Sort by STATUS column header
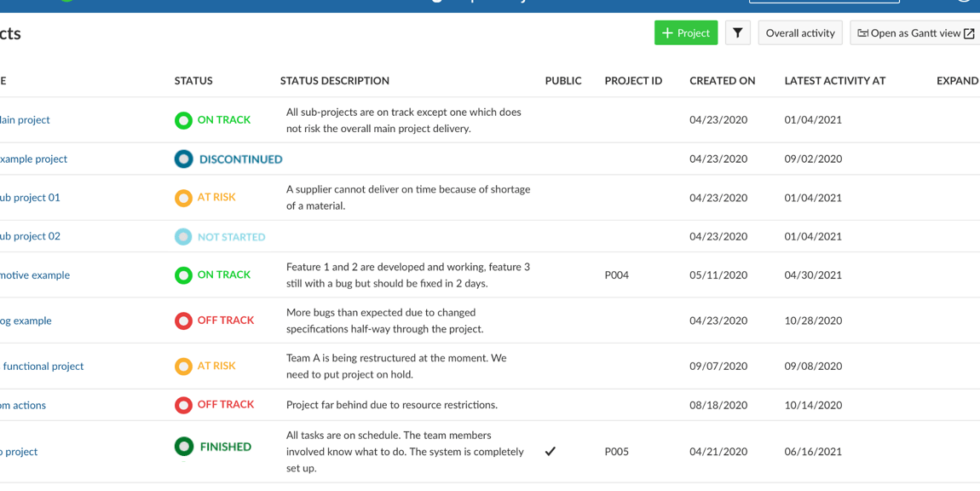 click(x=193, y=81)
